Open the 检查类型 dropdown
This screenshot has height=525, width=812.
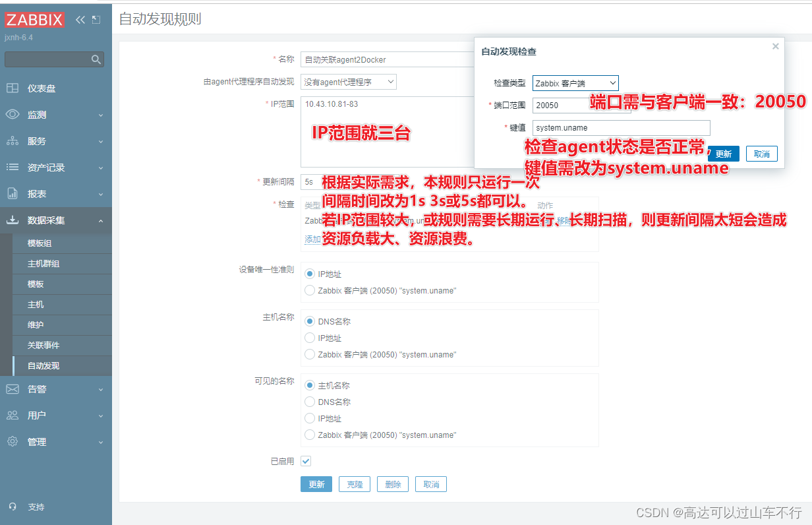point(575,83)
